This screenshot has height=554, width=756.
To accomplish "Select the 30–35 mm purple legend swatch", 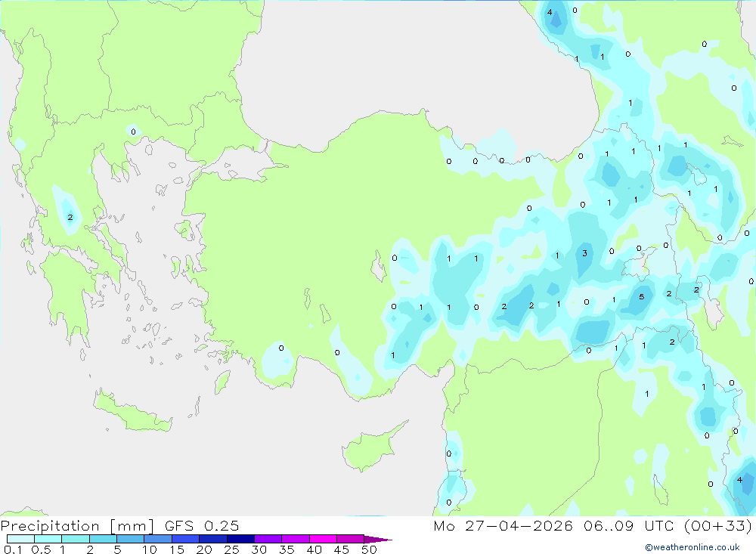I will click(268, 539).
